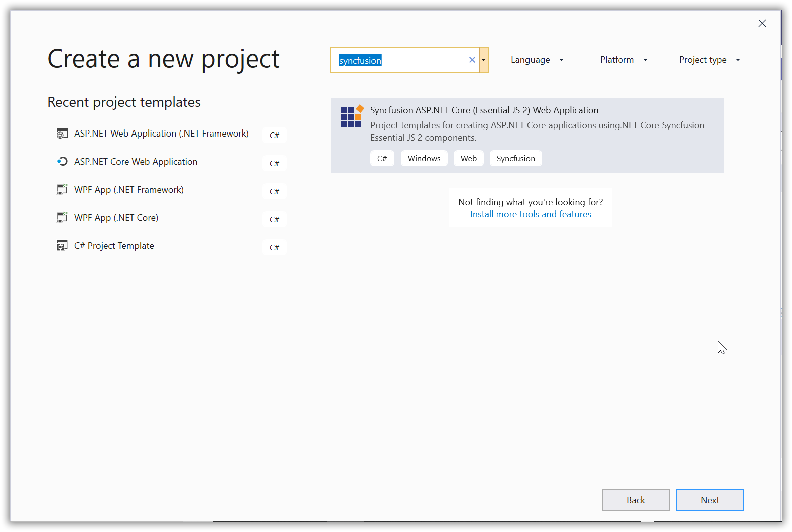This screenshot has height=532, width=792.
Task: Click C# badge beside ASP.NET Core Web Application
Action: tap(275, 163)
